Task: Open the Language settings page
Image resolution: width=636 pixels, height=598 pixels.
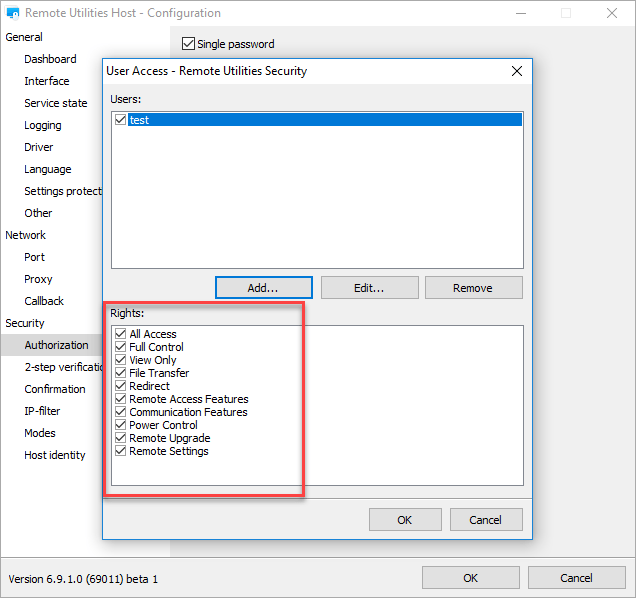Action: 47,169
